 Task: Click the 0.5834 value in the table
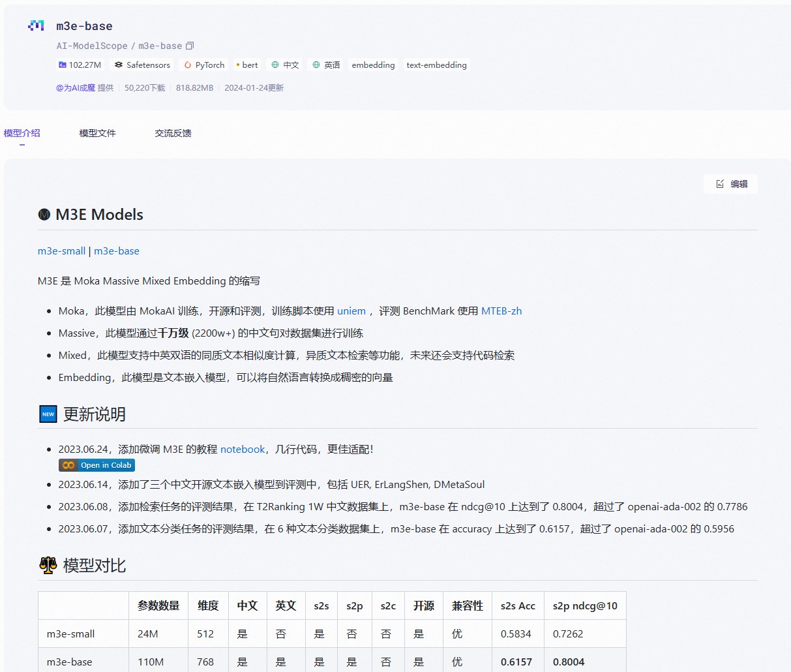pyautogui.click(x=516, y=634)
